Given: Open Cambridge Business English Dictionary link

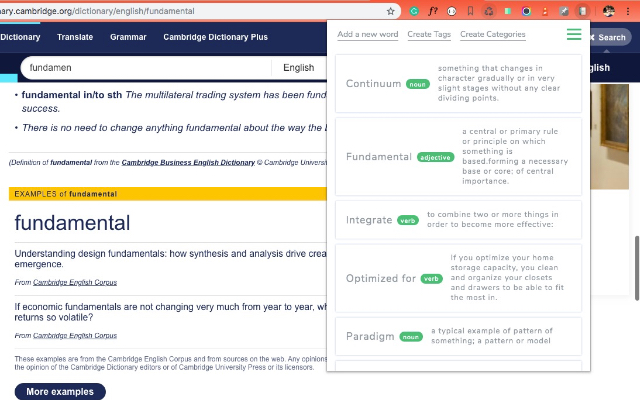Looking at the screenshot, I should (x=188, y=162).
